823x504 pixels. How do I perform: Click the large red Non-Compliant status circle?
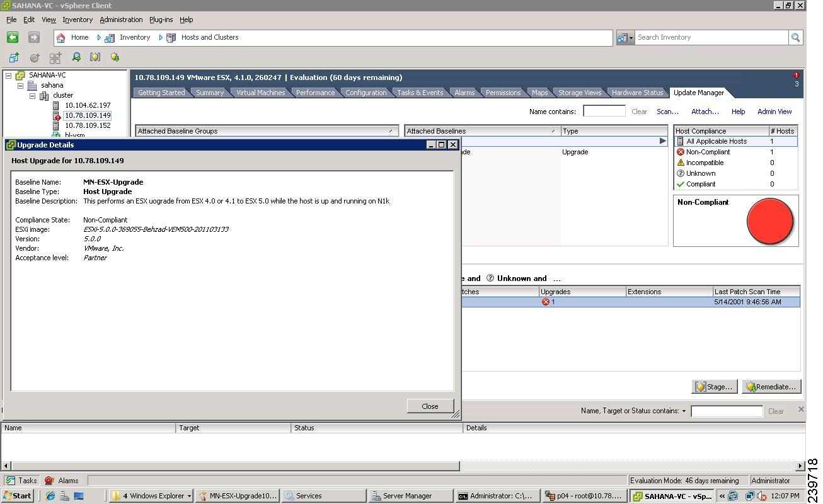coord(769,221)
